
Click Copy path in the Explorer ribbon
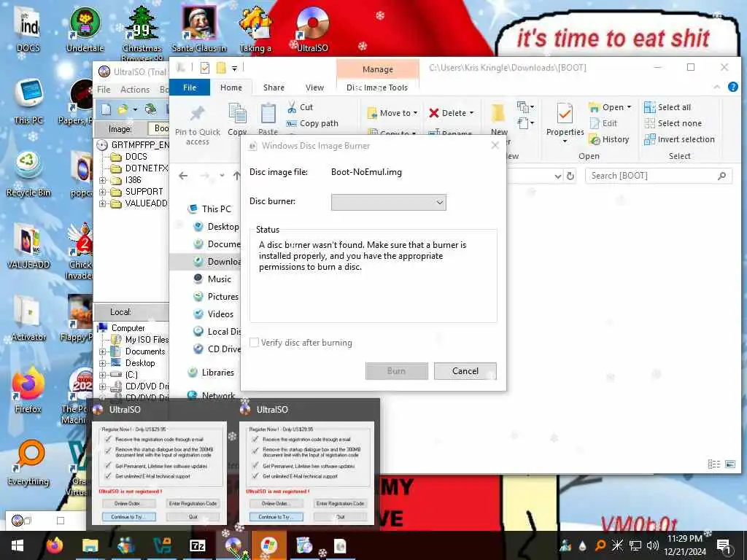(312, 123)
